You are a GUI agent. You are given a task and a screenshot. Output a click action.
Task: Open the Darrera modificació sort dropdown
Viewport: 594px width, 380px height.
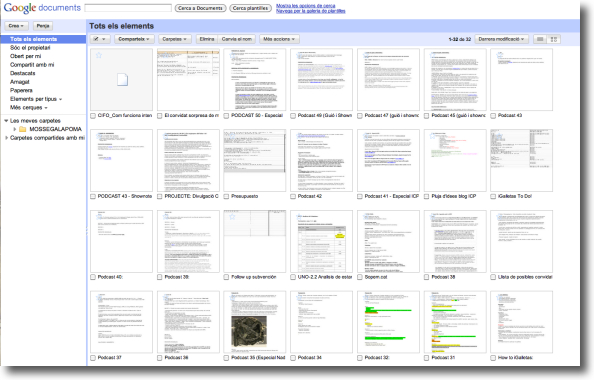(x=501, y=39)
